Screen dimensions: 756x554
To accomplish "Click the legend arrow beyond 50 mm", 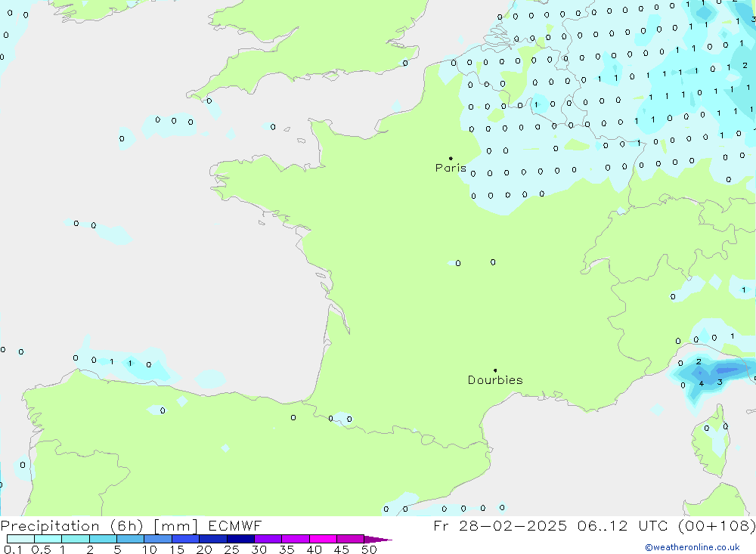I will 378,539.
